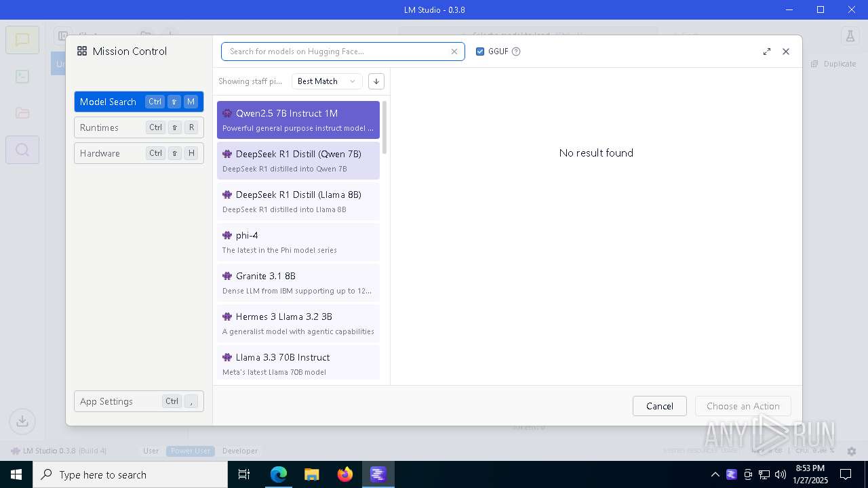This screenshot has width=868, height=488.
Task: Expand the Mission Control dialog to fullscreen
Action: (767, 52)
